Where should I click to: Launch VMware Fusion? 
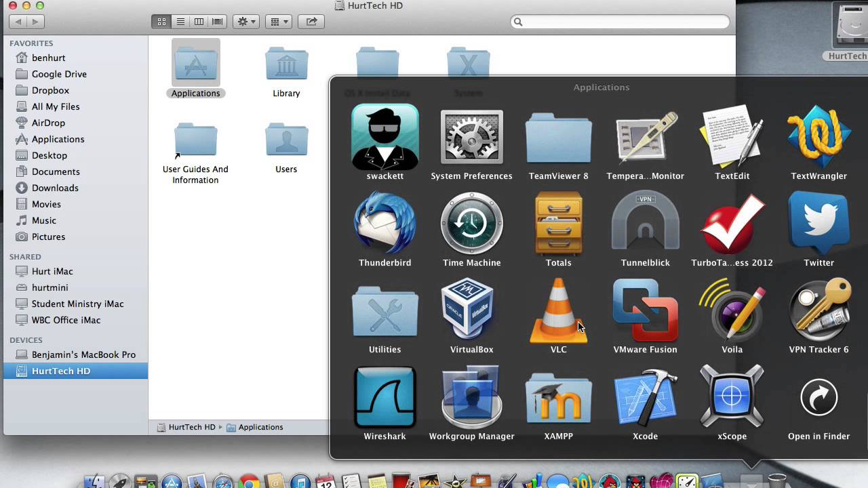click(x=645, y=310)
